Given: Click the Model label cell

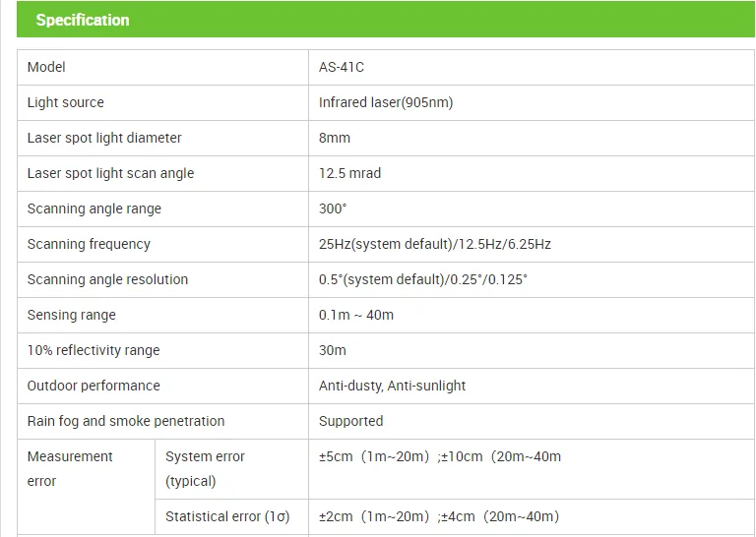Looking at the screenshot, I should 46,67.
